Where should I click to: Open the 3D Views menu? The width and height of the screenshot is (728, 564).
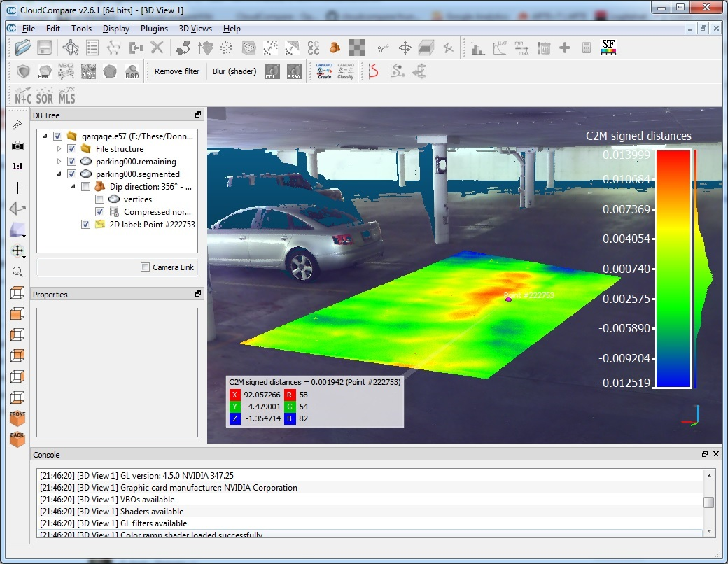tap(195, 29)
